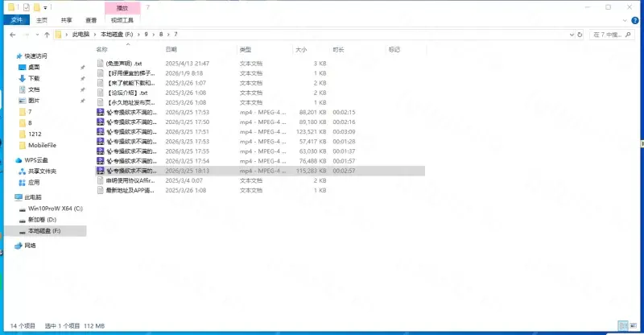Select 此电脑 in the navigation pane
Viewport: 644px width, 335px height.
33,197
